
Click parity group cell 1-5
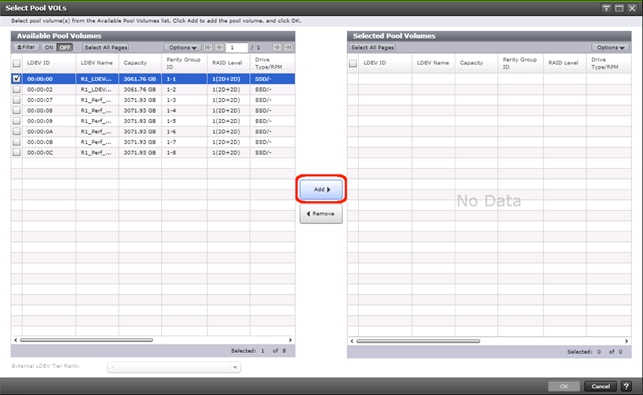tap(184, 121)
